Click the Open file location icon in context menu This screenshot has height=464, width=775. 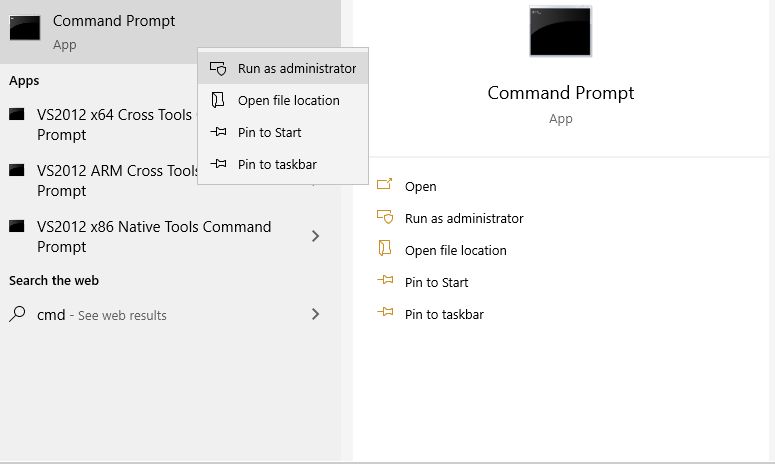point(218,100)
